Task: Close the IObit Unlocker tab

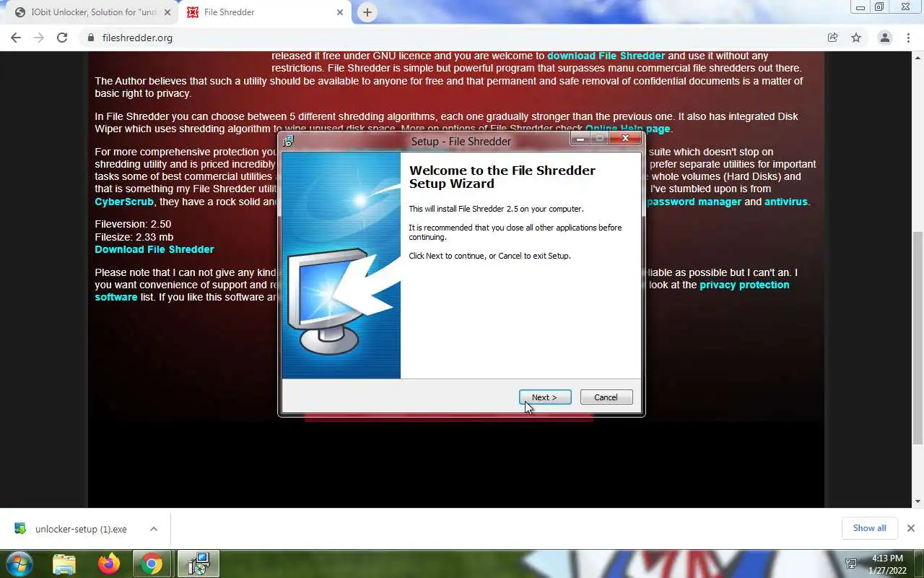Action: tap(167, 12)
